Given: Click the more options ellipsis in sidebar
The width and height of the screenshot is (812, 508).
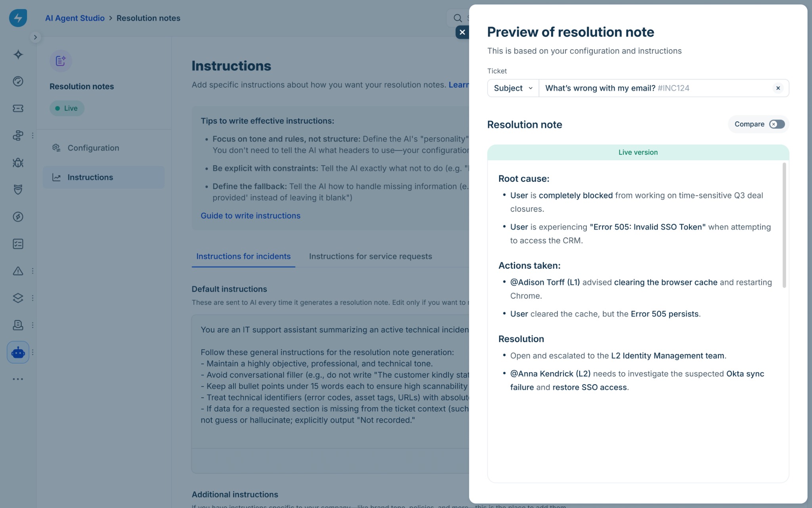Looking at the screenshot, I should (x=18, y=379).
